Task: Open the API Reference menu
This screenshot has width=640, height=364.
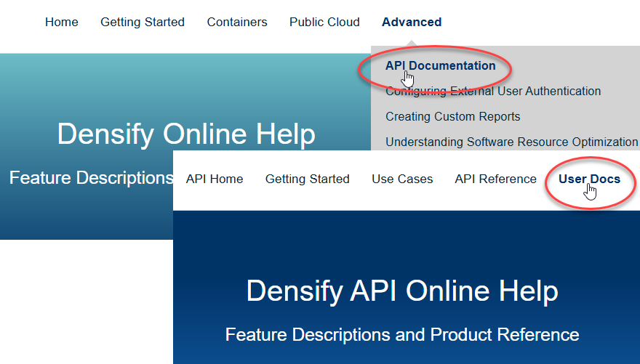Action: click(x=495, y=179)
